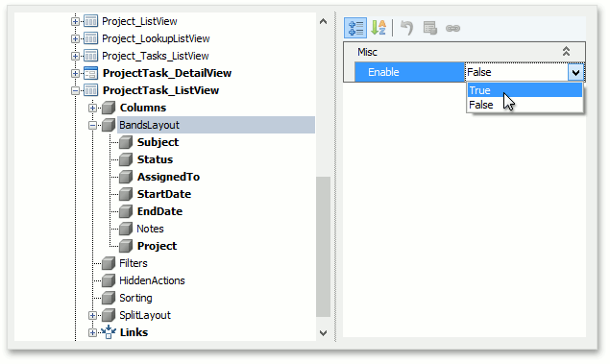Choose True in the Enable dropdown

tap(525, 90)
